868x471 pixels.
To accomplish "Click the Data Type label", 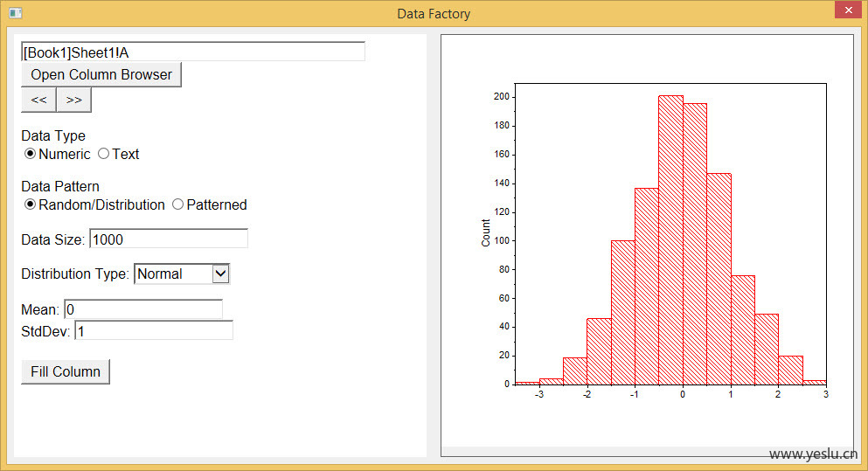I will [53, 135].
